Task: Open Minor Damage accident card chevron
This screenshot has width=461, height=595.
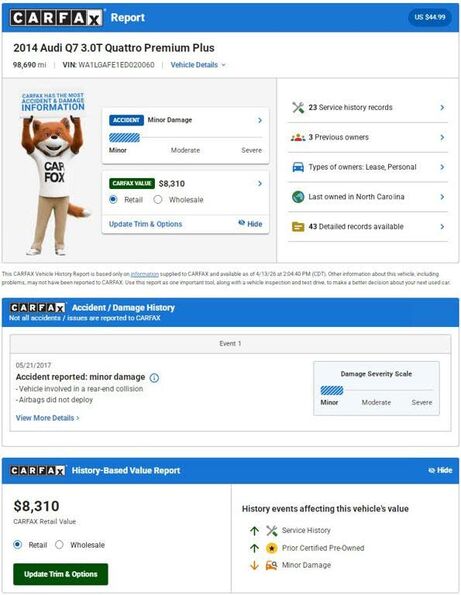Action: 260,120
